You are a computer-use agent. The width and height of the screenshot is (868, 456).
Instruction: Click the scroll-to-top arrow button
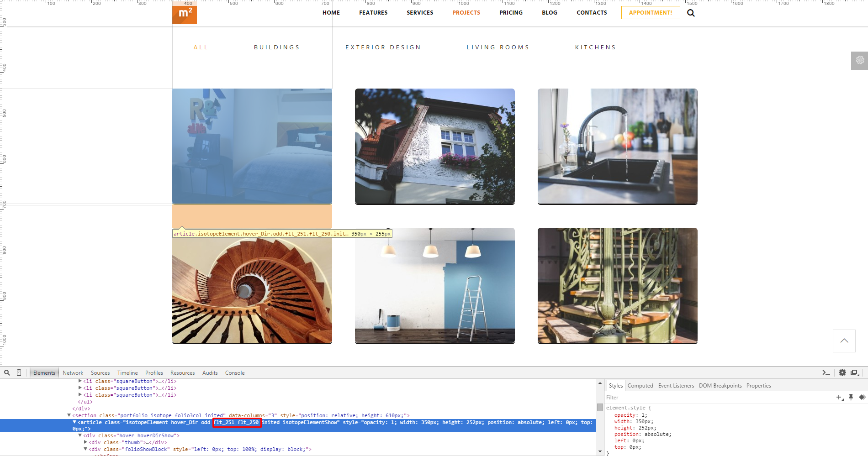pyautogui.click(x=844, y=341)
